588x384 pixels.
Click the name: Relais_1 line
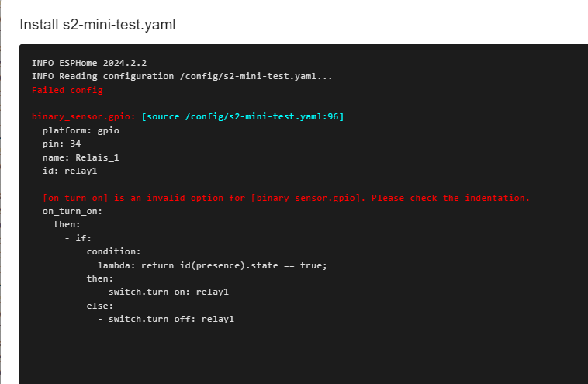(x=81, y=157)
